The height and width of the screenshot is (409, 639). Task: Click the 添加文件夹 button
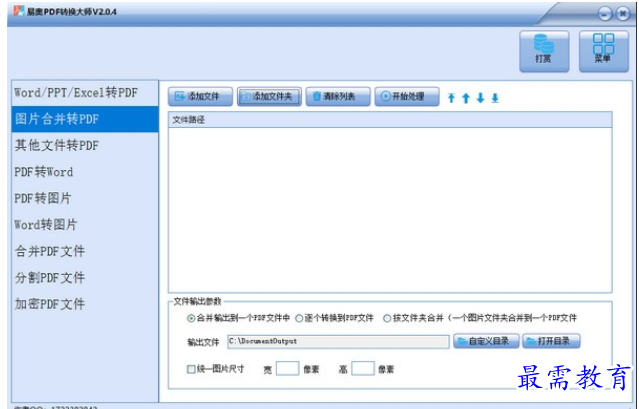269,97
